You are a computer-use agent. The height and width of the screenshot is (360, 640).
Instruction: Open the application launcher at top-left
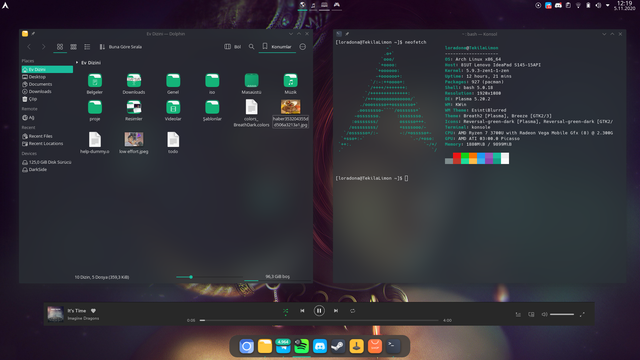(x=5, y=5)
